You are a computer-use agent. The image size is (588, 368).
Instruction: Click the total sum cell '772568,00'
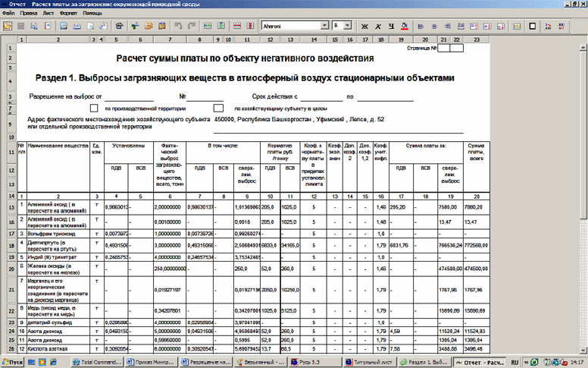(477, 245)
